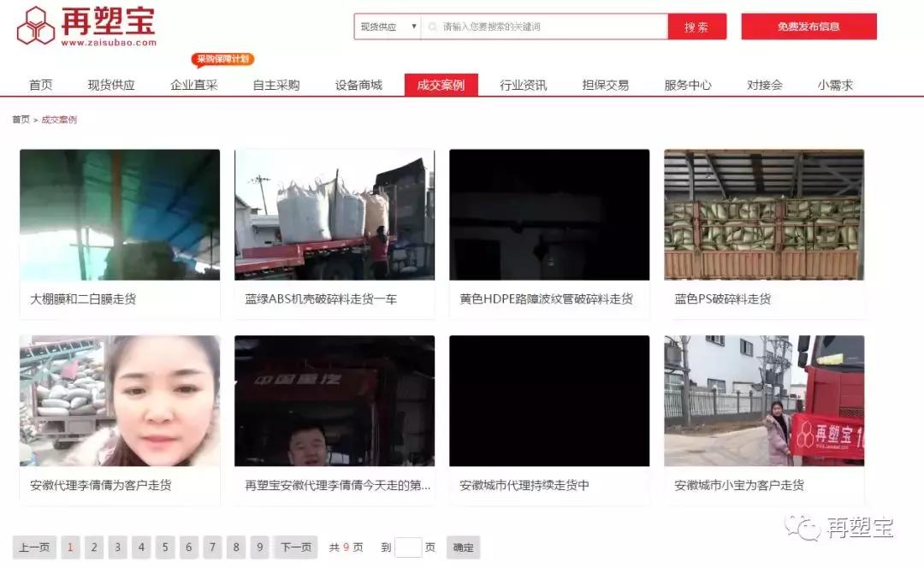Screen dimensions: 924x568
Task: Open the 现货供应 search category dropdown
Action: (x=386, y=26)
